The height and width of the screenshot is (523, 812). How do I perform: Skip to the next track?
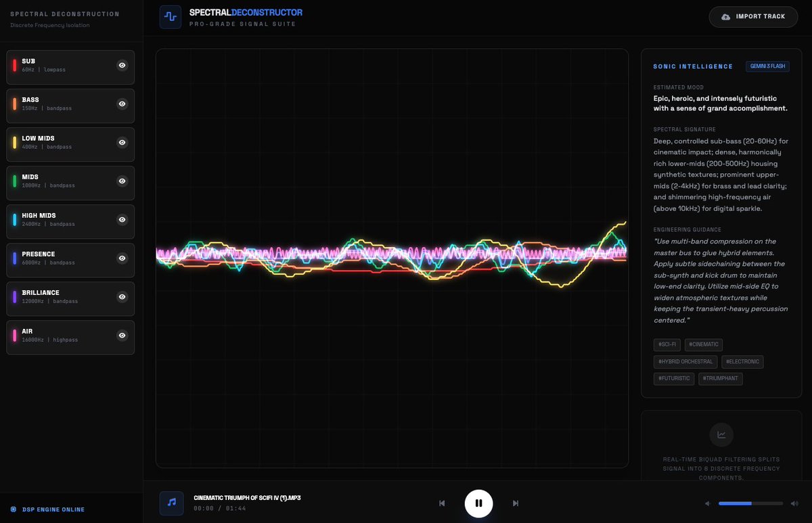[x=516, y=503]
